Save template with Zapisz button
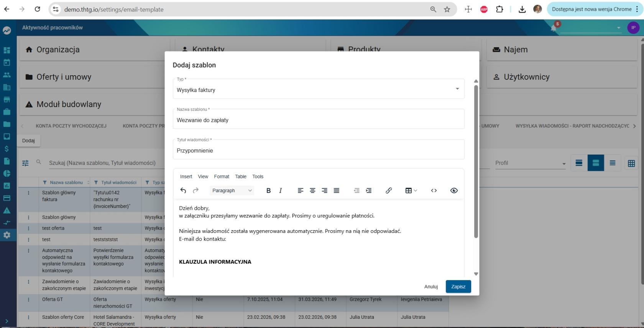 click(458, 287)
